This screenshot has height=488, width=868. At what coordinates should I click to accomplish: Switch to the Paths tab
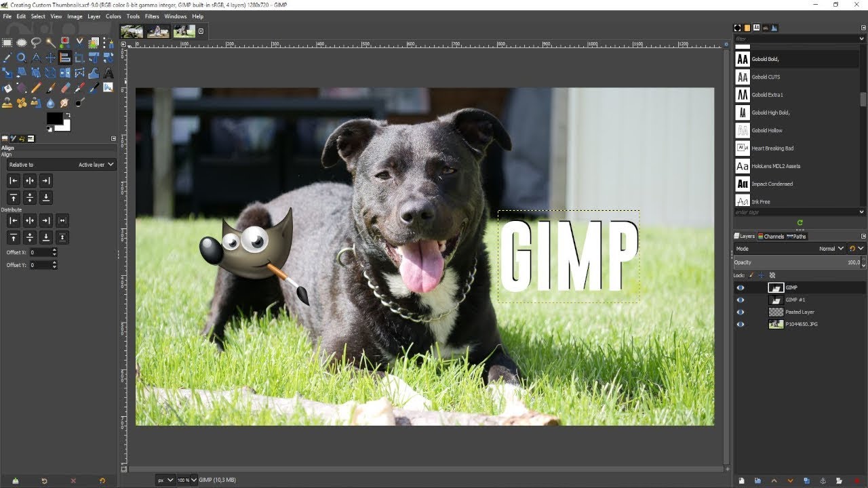click(796, 236)
